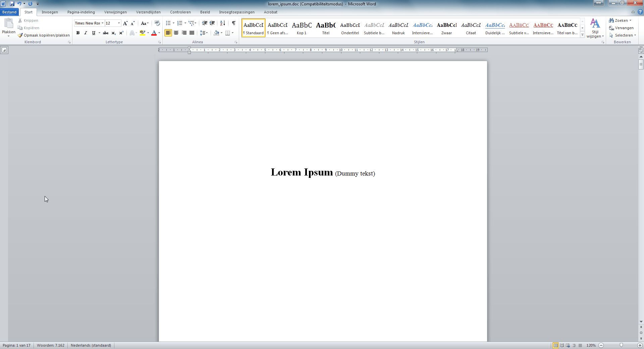The image size is (644, 349).
Task: Click the Undo arrow icon
Action: (x=19, y=4)
